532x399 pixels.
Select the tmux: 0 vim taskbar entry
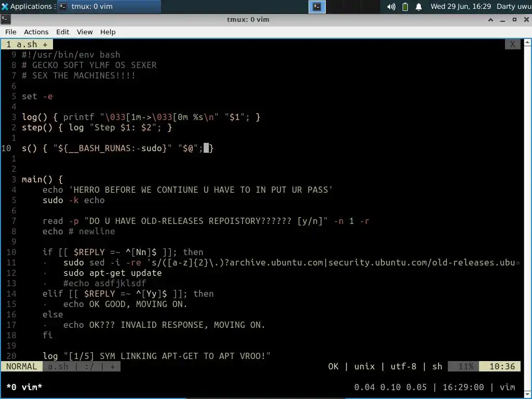(x=109, y=6)
